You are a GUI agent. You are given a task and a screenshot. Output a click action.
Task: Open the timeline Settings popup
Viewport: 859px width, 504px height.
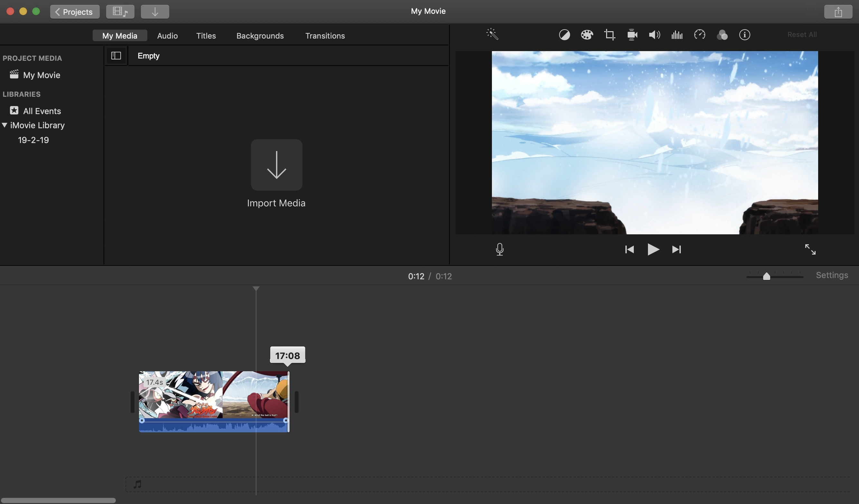[832, 275]
